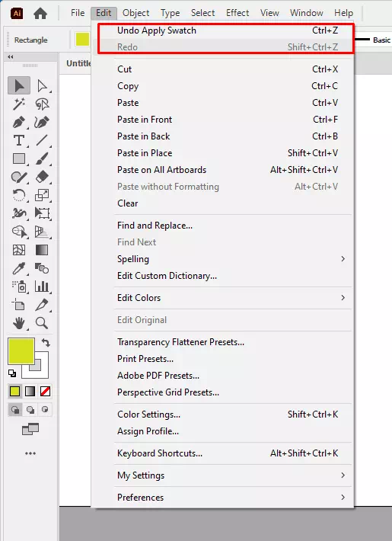The width and height of the screenshot is (392, 541).
Task: Select the Eraser tool
Action: point(42,177)
